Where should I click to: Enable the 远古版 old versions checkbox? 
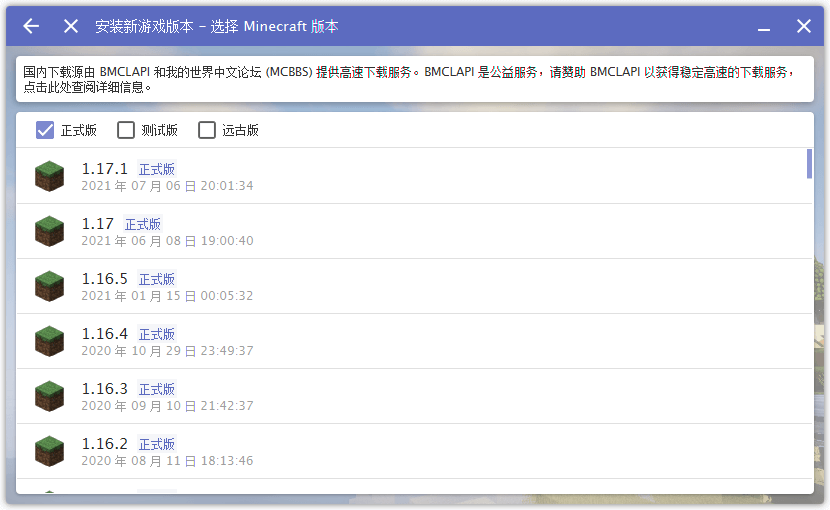point(206,130)
